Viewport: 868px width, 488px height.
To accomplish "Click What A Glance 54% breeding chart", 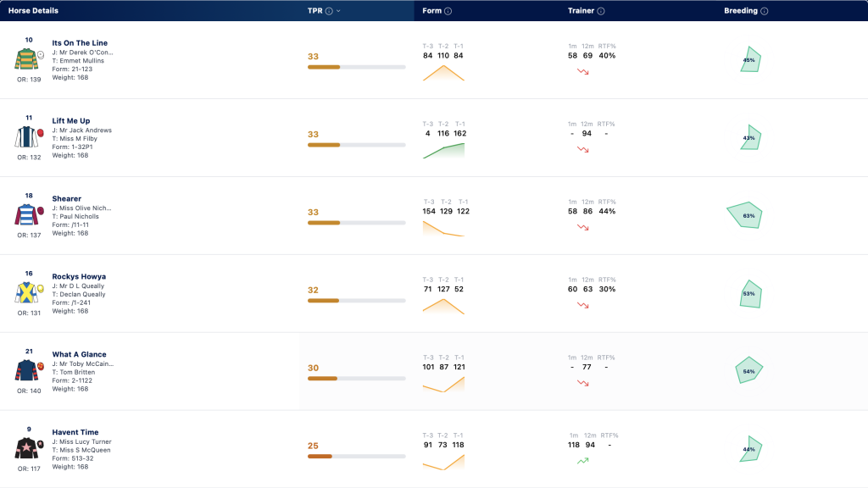I will point(749,371).
